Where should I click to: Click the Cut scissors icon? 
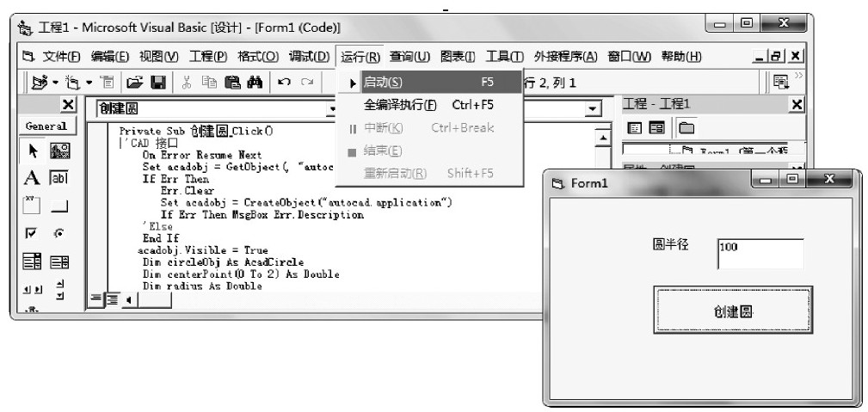coord(187,83)
